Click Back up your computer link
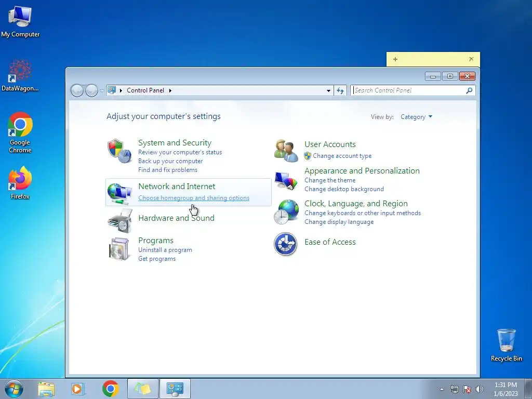This screenshot has height=399, width=532. (170, 161)
